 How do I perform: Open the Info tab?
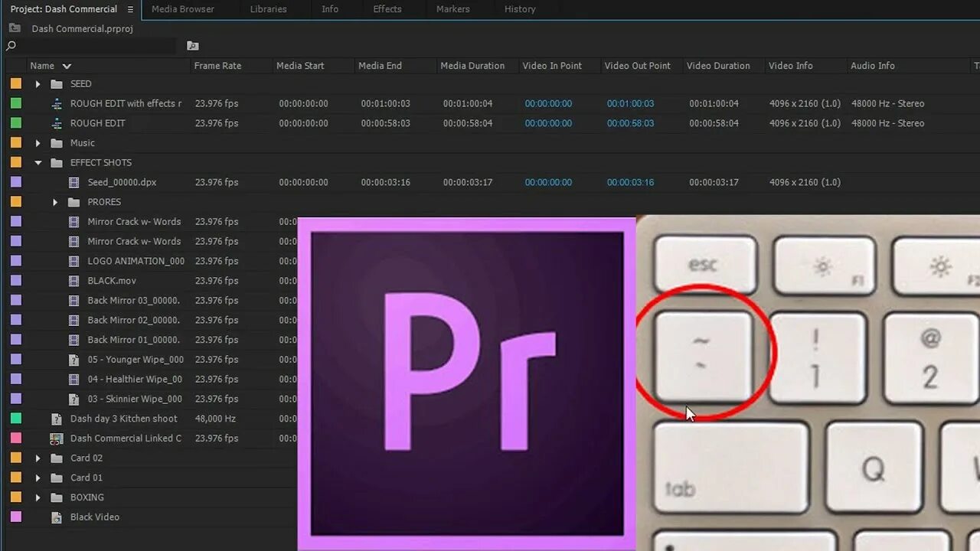[x=330, y=9]
